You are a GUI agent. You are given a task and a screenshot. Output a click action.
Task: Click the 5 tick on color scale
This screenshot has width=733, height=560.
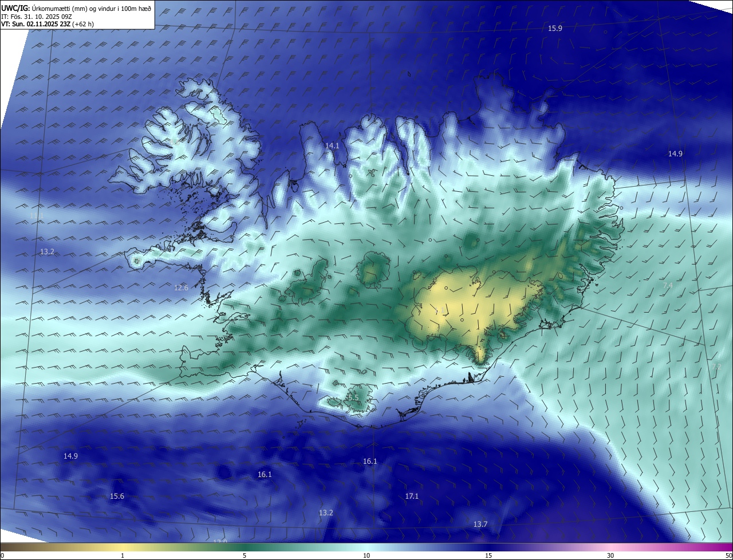coord(245,555)
